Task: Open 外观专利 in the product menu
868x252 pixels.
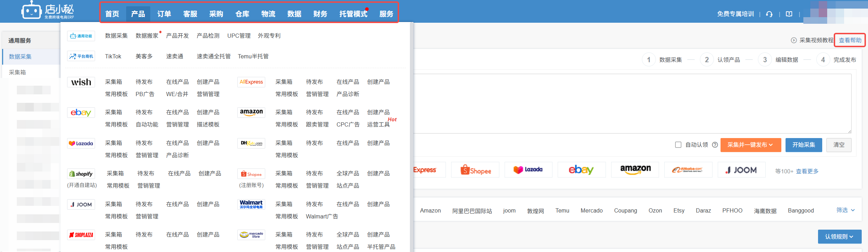Action: click(x=269, y=36)
